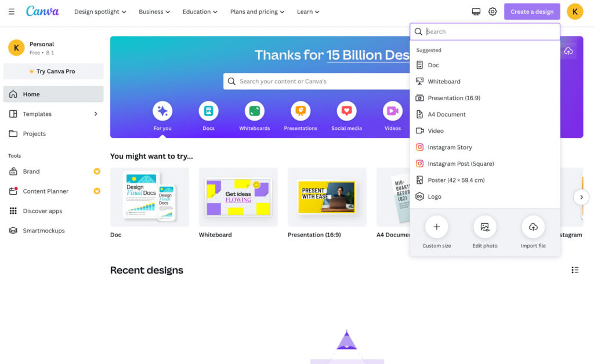Click the Try Canva Pro button
The image size is (594, 364).
tap(53, 71)
